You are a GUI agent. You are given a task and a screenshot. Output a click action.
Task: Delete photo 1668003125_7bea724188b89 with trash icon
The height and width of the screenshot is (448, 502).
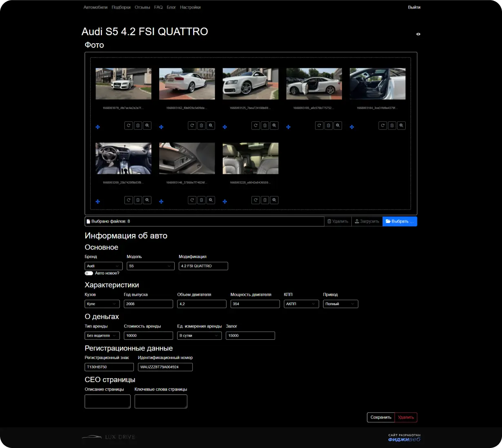coord(265,125)
